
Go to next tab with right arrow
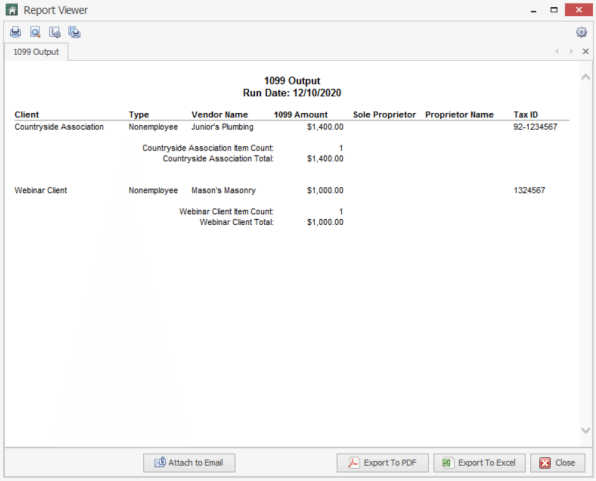click(571, 51)
